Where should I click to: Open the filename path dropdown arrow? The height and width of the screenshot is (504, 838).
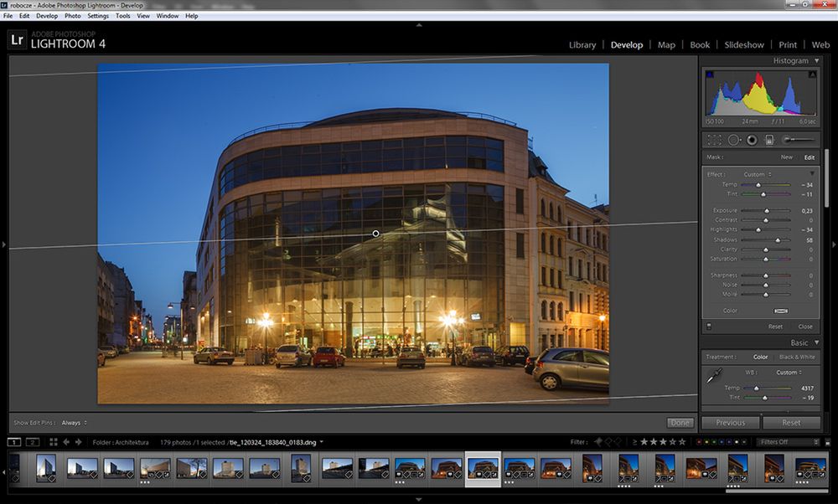click(322, 442)
